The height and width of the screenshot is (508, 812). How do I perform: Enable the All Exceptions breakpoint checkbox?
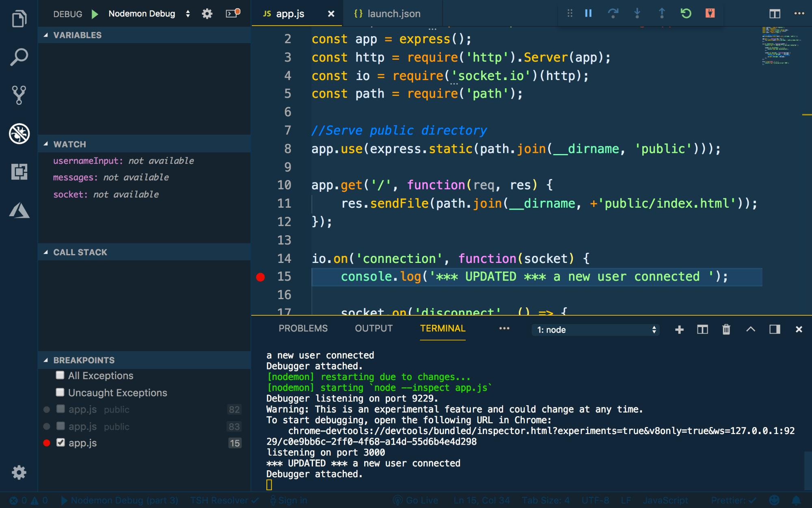60,375
